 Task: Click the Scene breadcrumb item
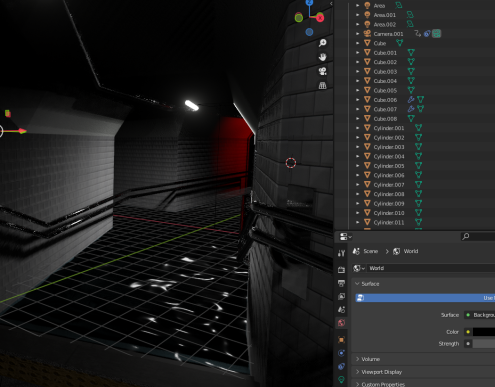[x=370, y=251]
